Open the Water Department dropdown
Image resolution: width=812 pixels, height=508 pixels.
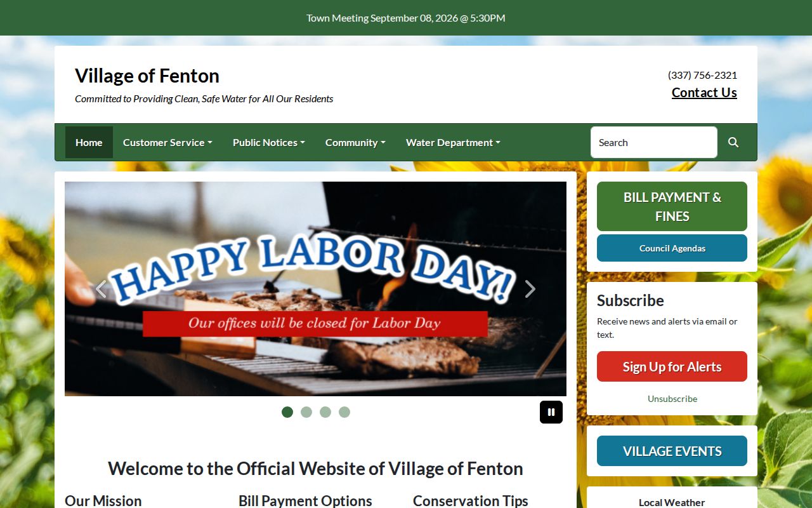(x=453, y=142)
